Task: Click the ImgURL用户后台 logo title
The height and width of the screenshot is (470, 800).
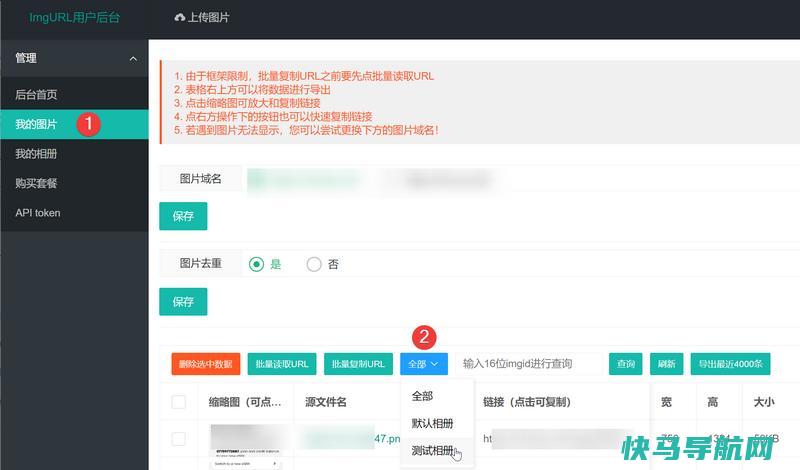Action: [74, 17]
